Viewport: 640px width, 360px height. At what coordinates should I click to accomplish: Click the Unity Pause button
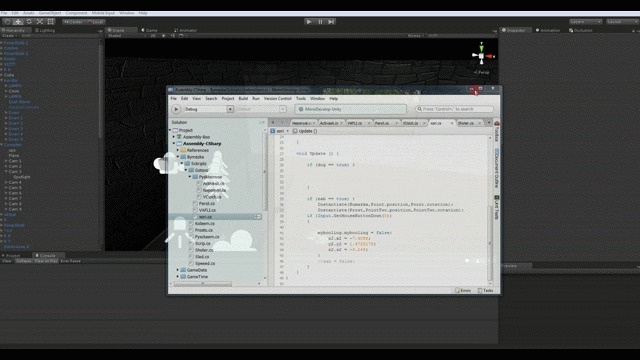[320, 22]
